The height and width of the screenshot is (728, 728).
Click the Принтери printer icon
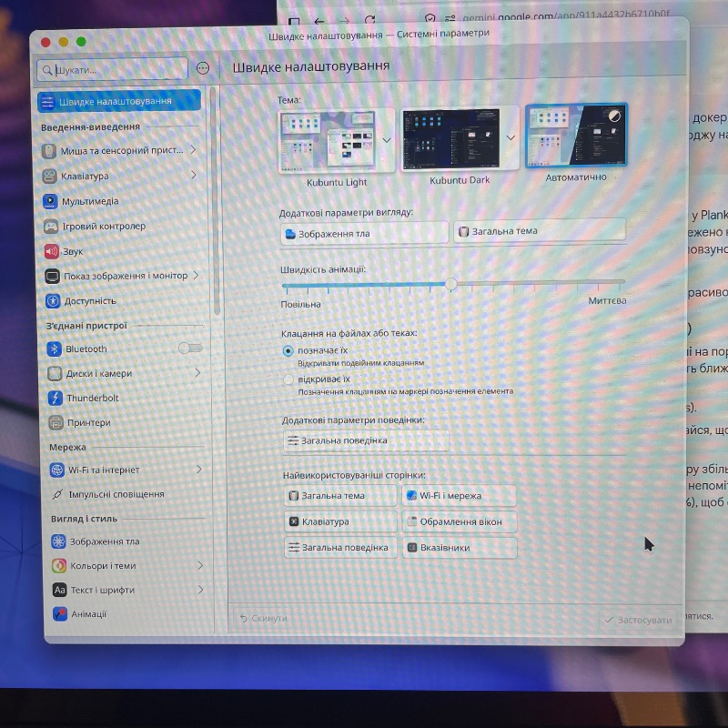point(56,423)
